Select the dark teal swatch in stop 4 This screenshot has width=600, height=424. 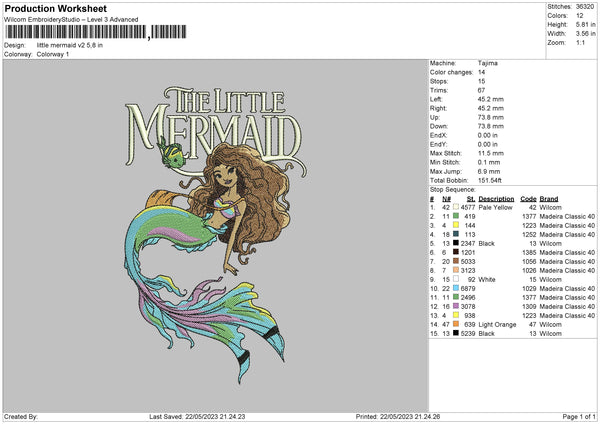pos(456,234)
